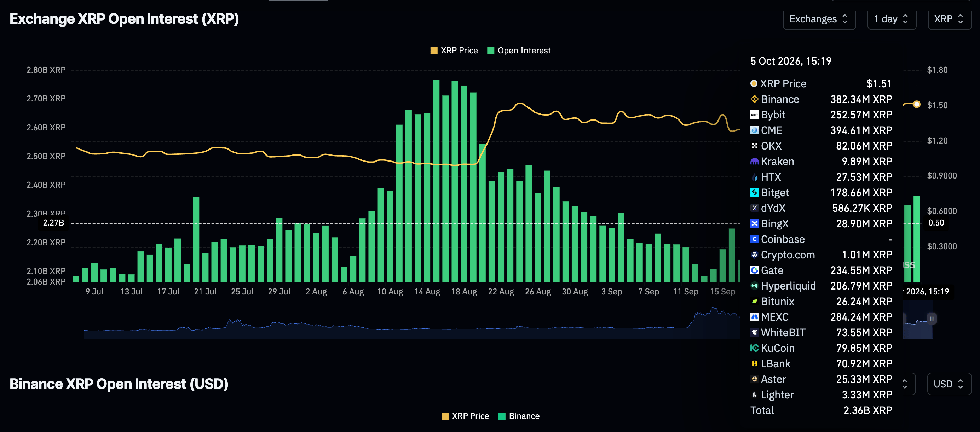Click the Gate logo icon

pyautogui.click(x=754, y=270)
